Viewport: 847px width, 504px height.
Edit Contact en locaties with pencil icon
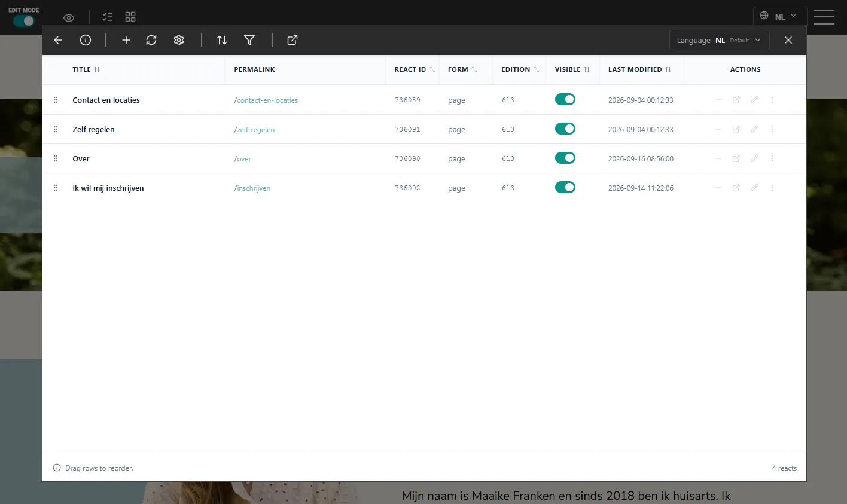pos(754,100)
